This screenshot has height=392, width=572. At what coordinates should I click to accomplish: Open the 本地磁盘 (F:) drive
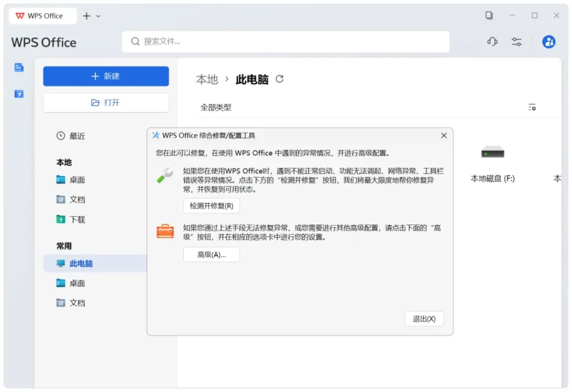pyautogui.click(x=493, y=164)
